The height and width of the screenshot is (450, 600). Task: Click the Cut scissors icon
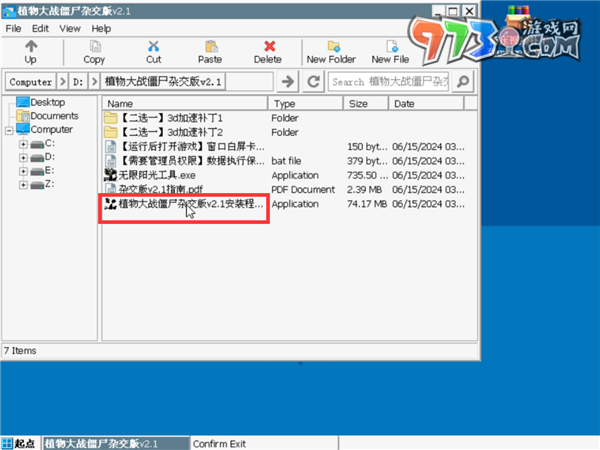tap(153, 46)
